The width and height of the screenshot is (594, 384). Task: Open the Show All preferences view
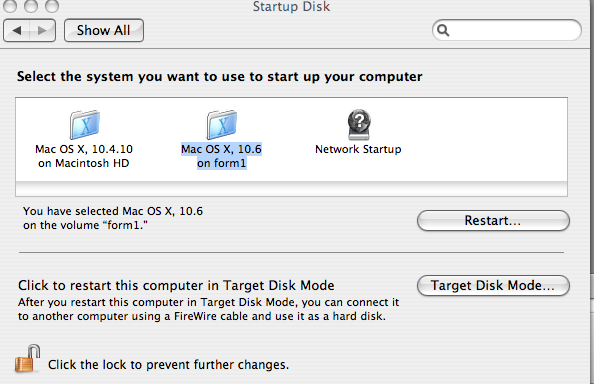coord(104,30)
